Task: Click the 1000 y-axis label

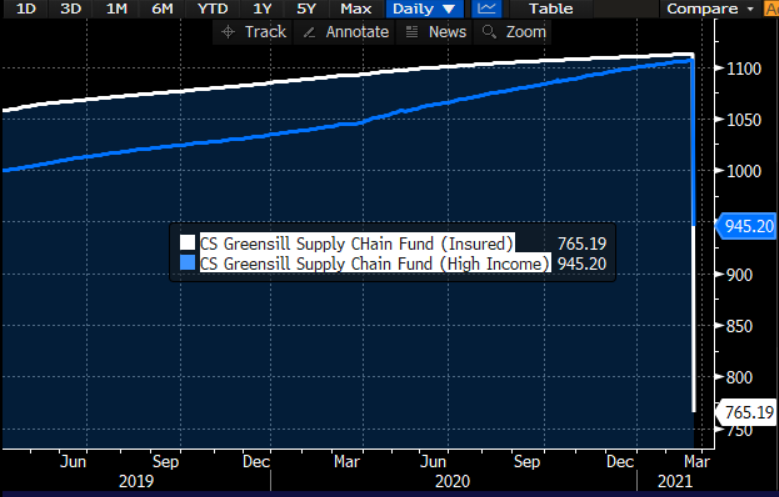Action: (x=744, y=171)
